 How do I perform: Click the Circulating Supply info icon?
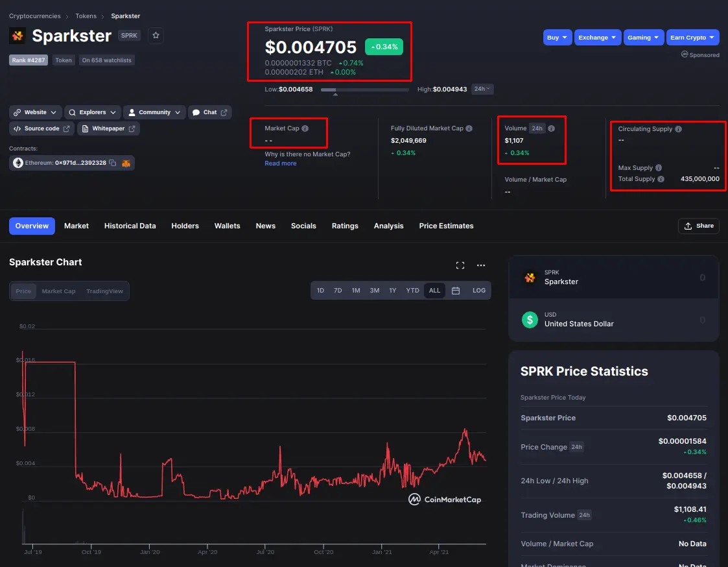point(678,129)
